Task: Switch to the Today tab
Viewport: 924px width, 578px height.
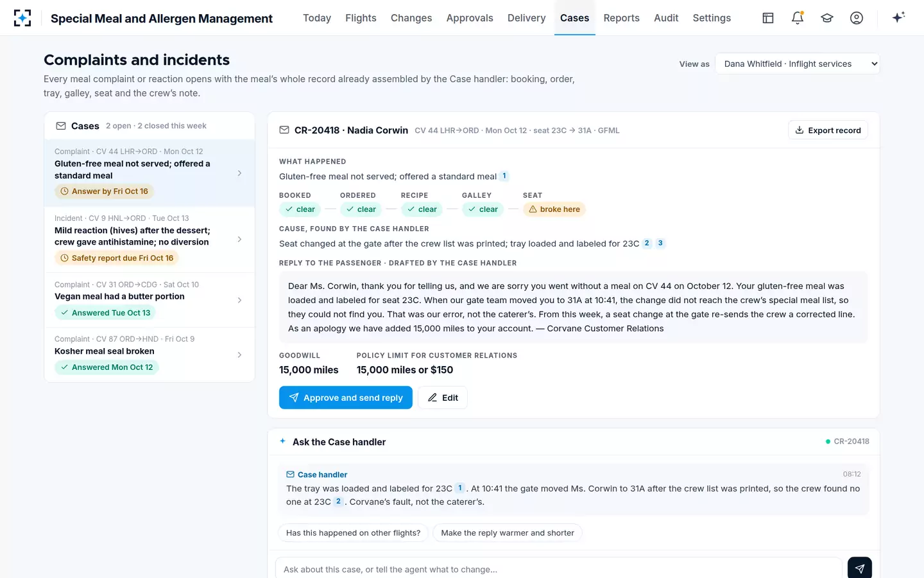Action: pyautogui.click(x=317, y=18)
